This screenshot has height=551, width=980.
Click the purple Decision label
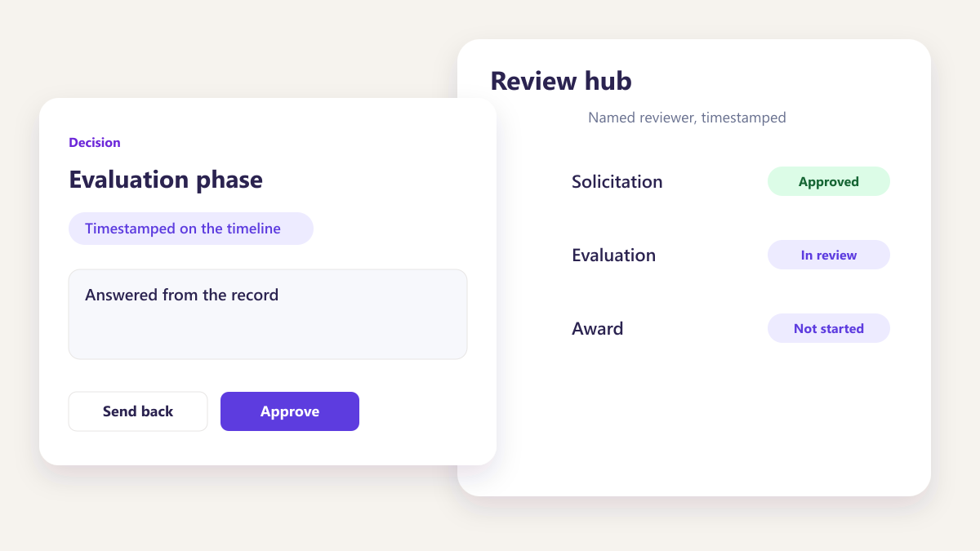(x=95, y=142)
